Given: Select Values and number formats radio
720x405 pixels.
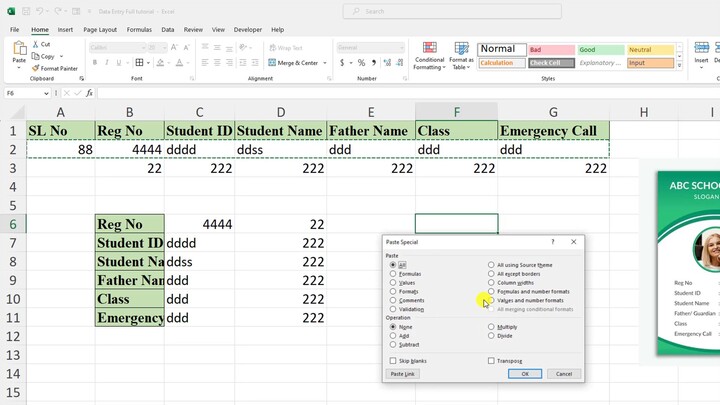Looking at the screenshot, I should [491, 300].
